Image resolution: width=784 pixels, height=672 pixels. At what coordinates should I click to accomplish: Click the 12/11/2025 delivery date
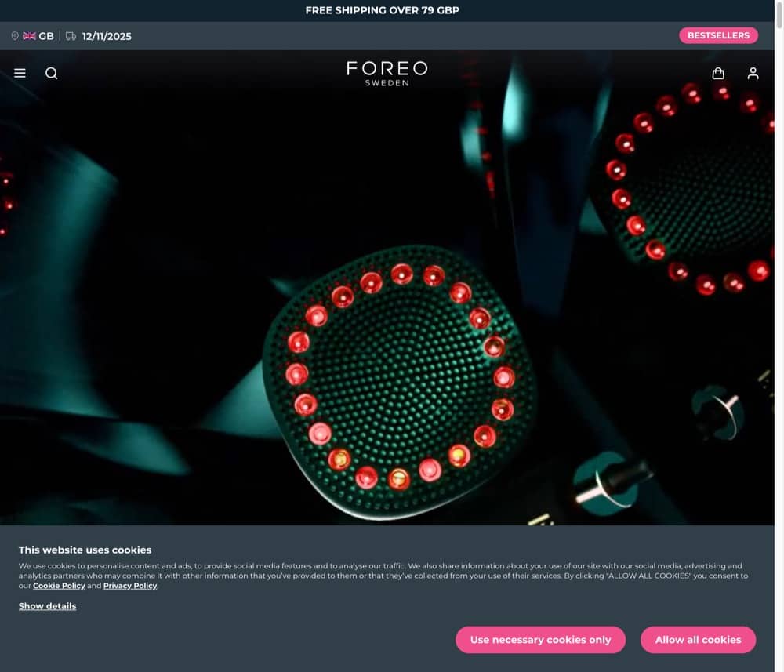click(x=107, y=37)
